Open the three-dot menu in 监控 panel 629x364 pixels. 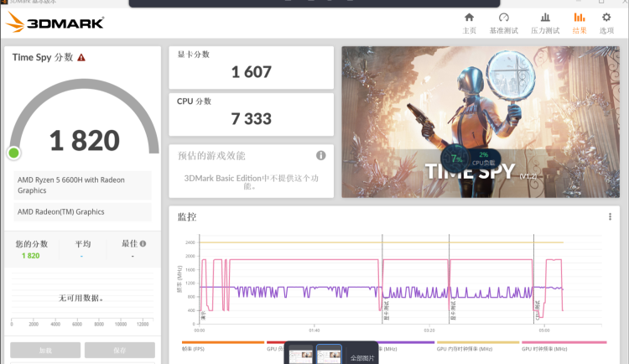[610, 216]
